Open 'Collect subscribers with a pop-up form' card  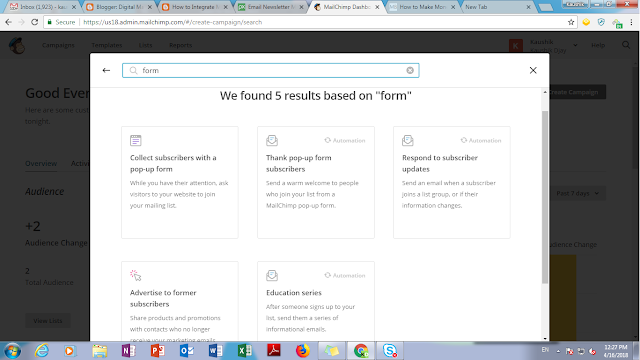click(x=180, y=182)
